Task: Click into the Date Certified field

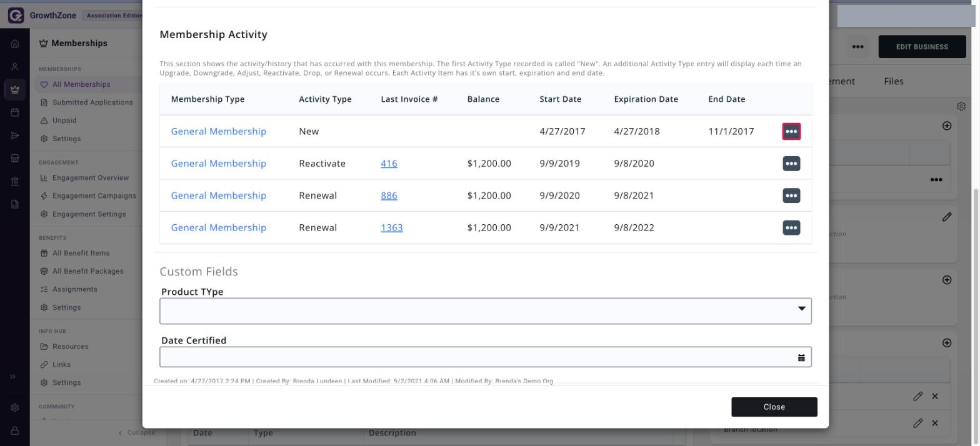Action: (x=486, y=357)
